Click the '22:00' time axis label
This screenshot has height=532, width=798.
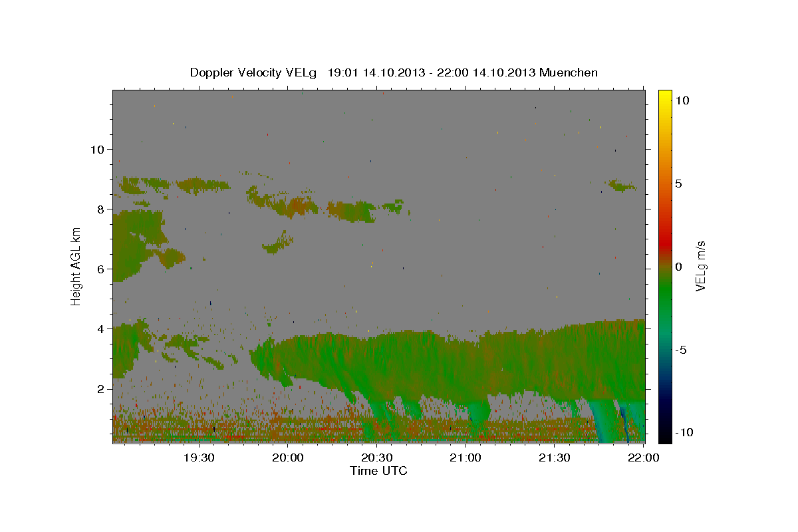click(644, 458)
